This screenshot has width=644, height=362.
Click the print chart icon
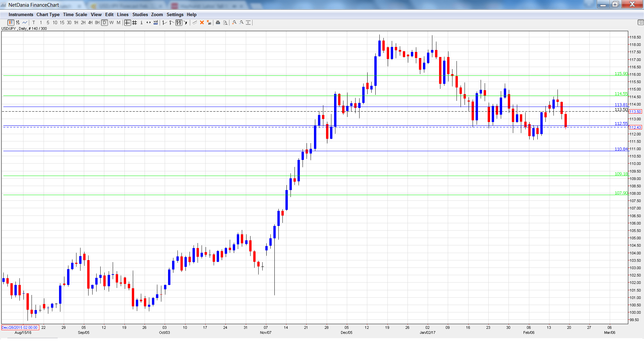(218, 22)
